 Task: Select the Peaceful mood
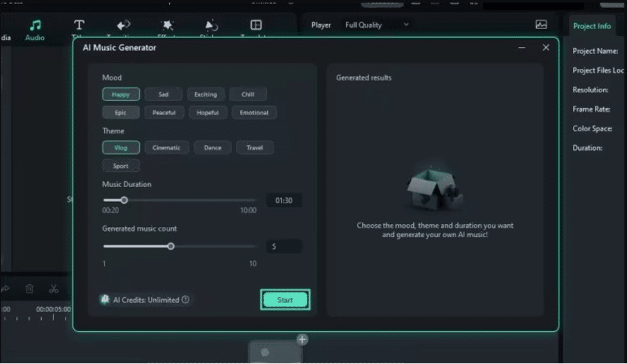pos(164,113)
